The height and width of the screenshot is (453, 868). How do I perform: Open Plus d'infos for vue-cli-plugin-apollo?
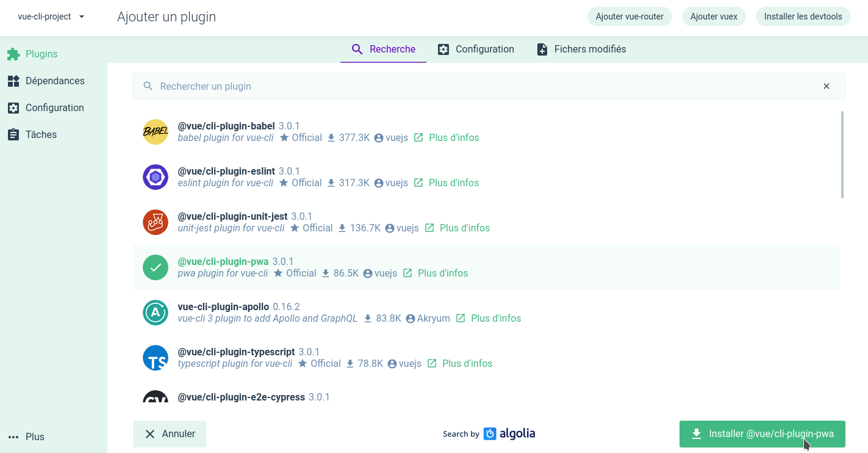click(496, 318)
